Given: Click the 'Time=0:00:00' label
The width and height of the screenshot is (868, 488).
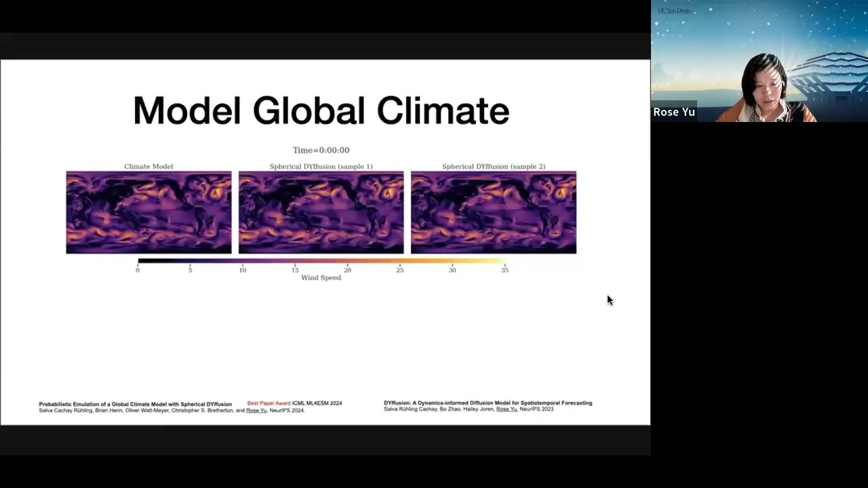Looking at the screenshot, I should (x=321, y=150).
